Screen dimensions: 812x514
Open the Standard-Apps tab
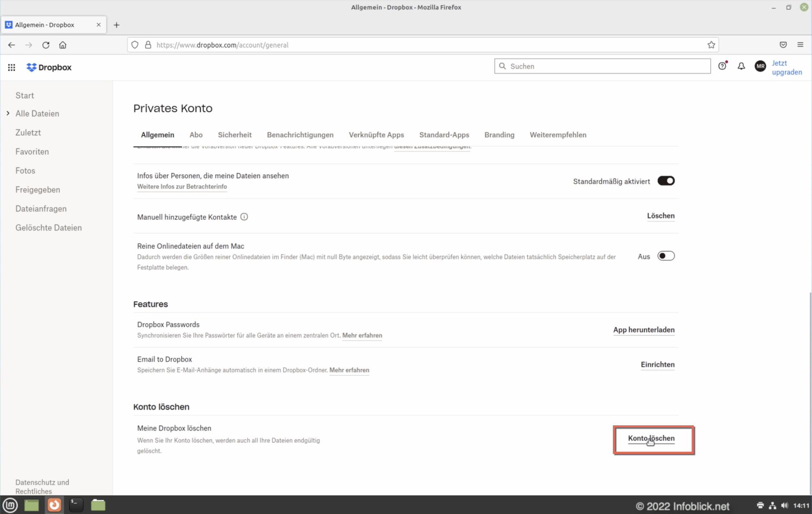tap(444, 135)
